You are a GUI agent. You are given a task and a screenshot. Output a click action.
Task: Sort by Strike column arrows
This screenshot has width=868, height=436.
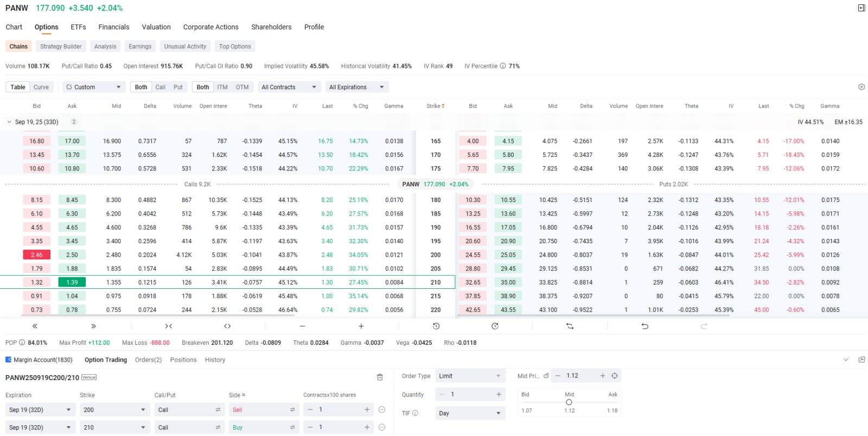click(443, 106)
